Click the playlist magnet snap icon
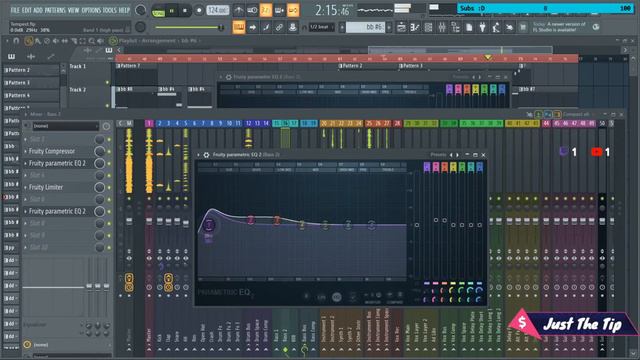640x360 pixels. pos(16,41)
